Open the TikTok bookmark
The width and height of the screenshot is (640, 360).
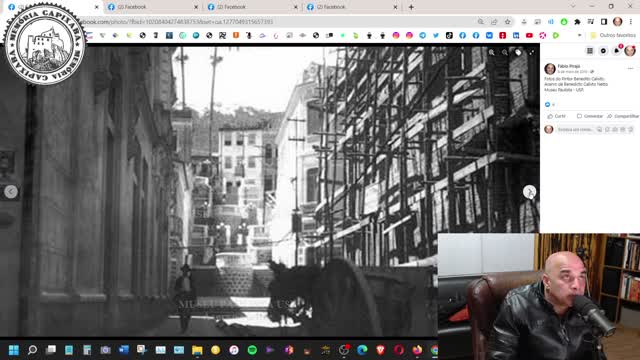pos(449,36)
